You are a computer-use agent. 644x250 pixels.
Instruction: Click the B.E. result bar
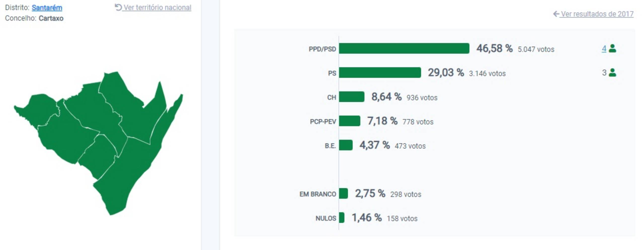tap(346, 145)
